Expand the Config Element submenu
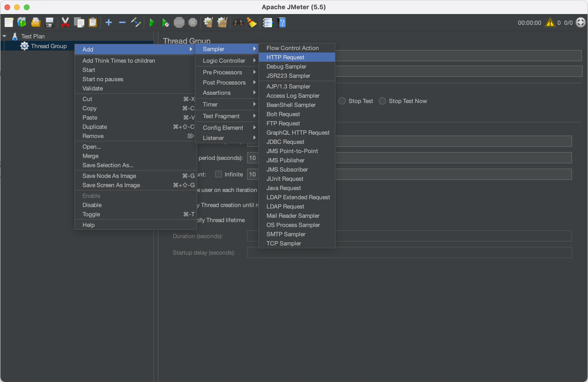The height and width of the screenshot is (382, 588). tap(227, 128)
